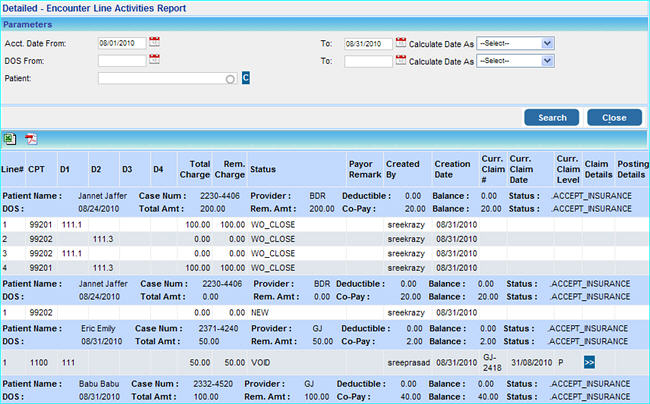Screen dimensions: 650x404
Task: Expand Calculate Date As dropdown for DOS
Action: [x=515, y=61]
